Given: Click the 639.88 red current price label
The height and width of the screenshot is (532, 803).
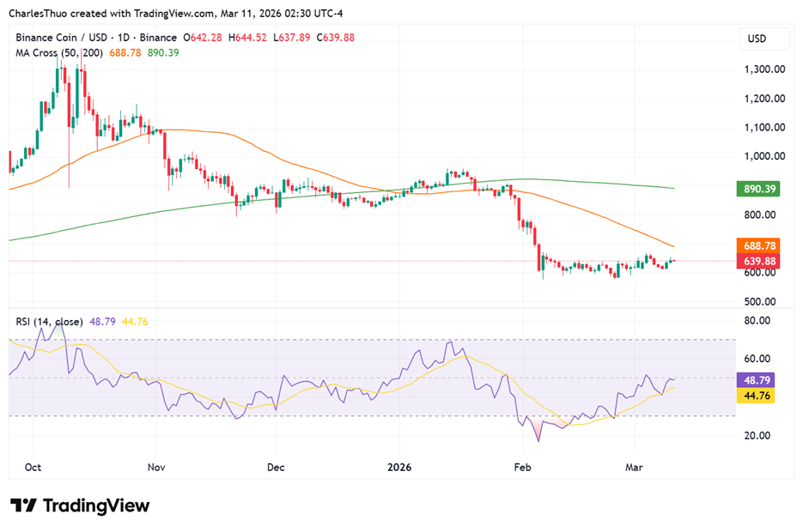Looking at the screenshot, I should (759, 261).
